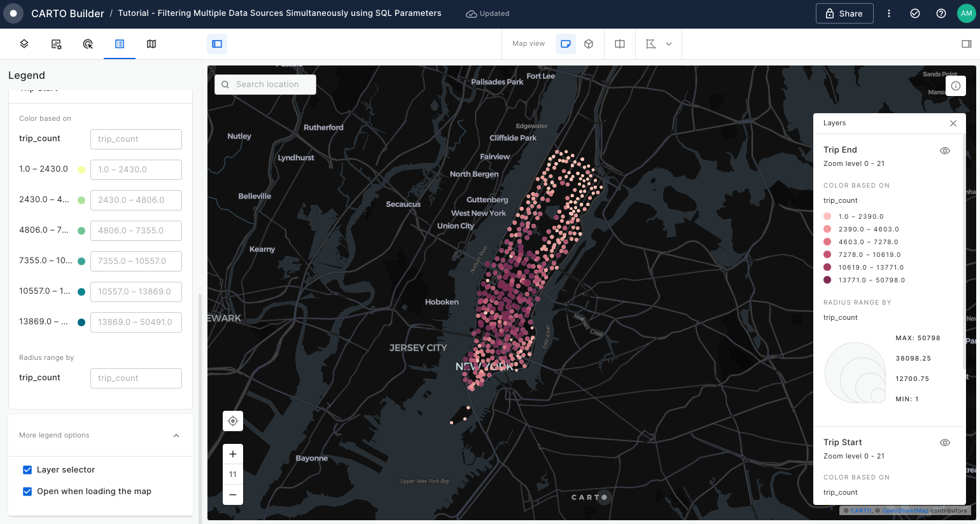This screenshot has height=524, width=980.
Task: Open the OpenStreetMap attribution link
Action: [904, 511]
